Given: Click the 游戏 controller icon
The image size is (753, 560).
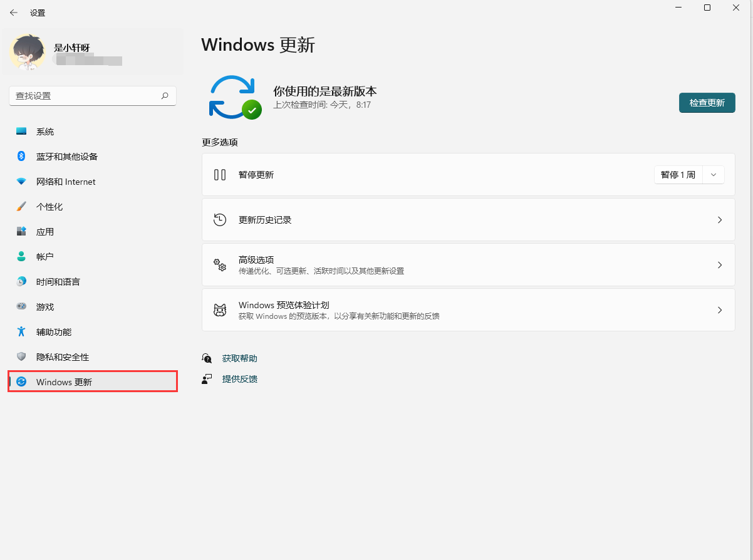Looking at the screenshot, I should (21, 307).
